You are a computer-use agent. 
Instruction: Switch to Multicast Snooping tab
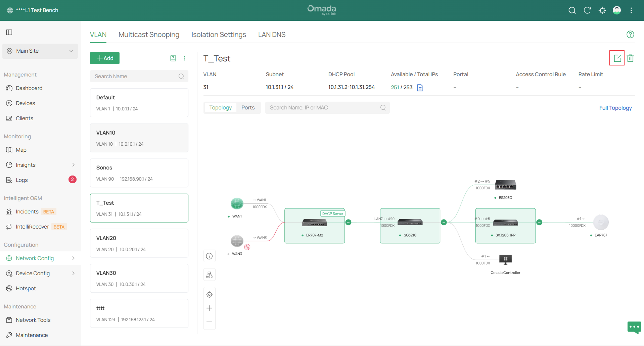149,35
